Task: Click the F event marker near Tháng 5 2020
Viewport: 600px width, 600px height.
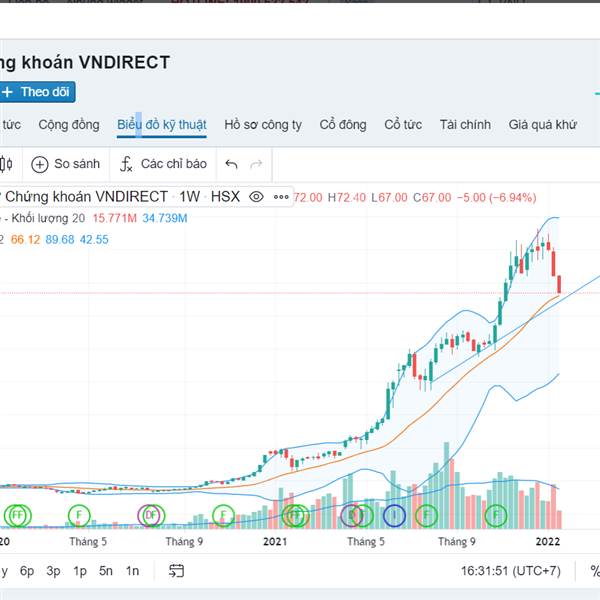Action: point(79,515)
